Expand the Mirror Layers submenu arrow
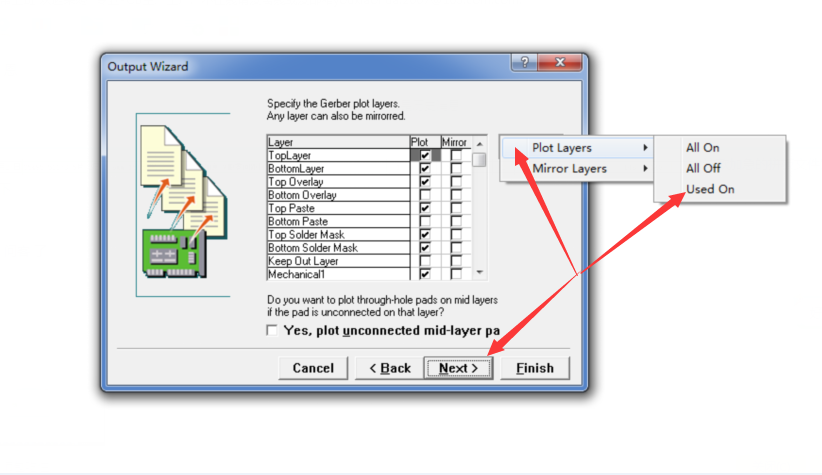Image resolution: width=822 pixels, height=475 pixels. pos(645,169)
